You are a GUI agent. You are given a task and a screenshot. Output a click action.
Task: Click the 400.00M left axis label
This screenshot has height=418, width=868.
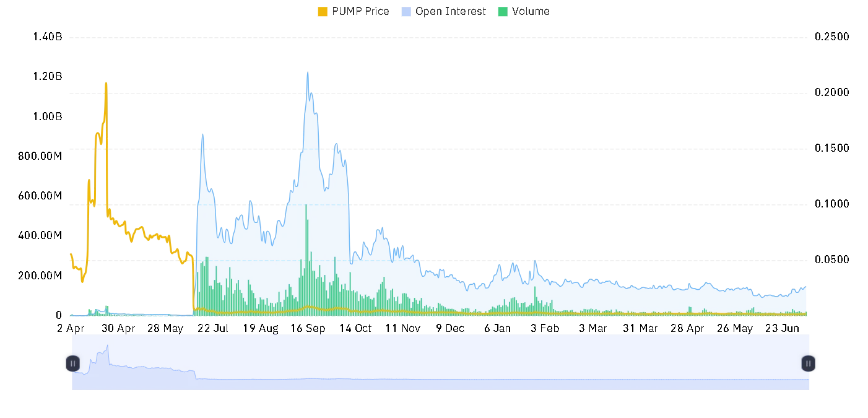[40, 235]
